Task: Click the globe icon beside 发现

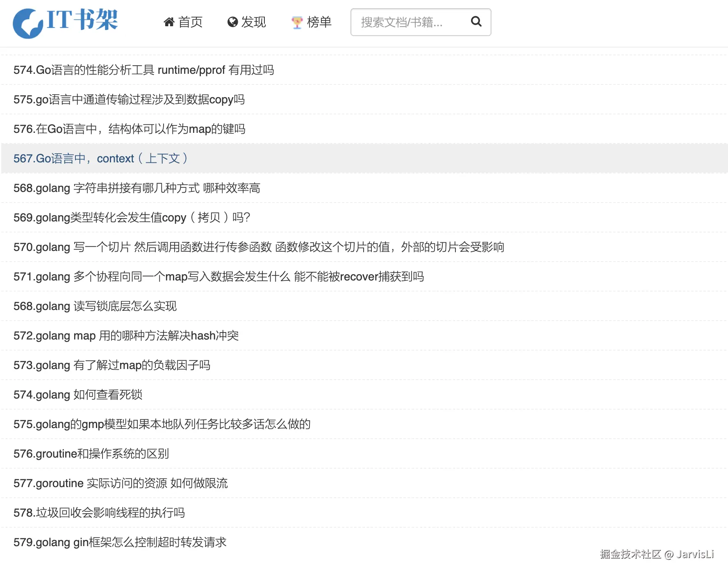Action: [x=232, y=22]
